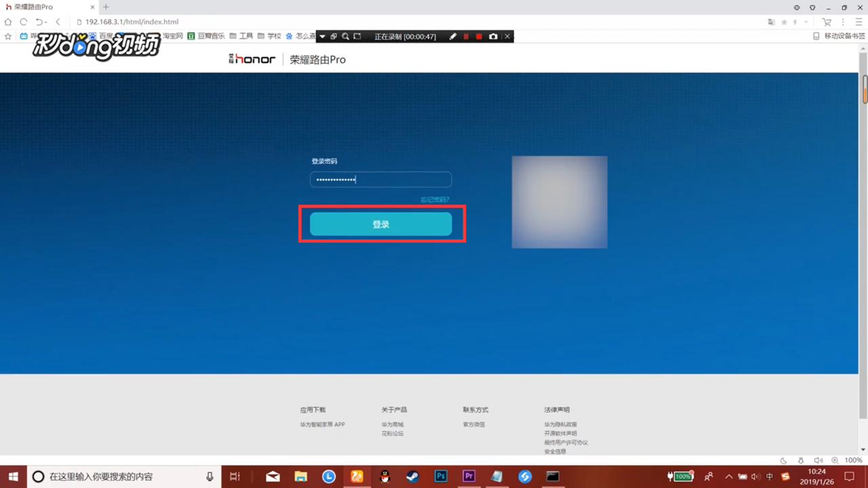This screenshot has height=488, width=868.
Task: Click the browser zoom 100% indicator
Action: pos(853,460)
